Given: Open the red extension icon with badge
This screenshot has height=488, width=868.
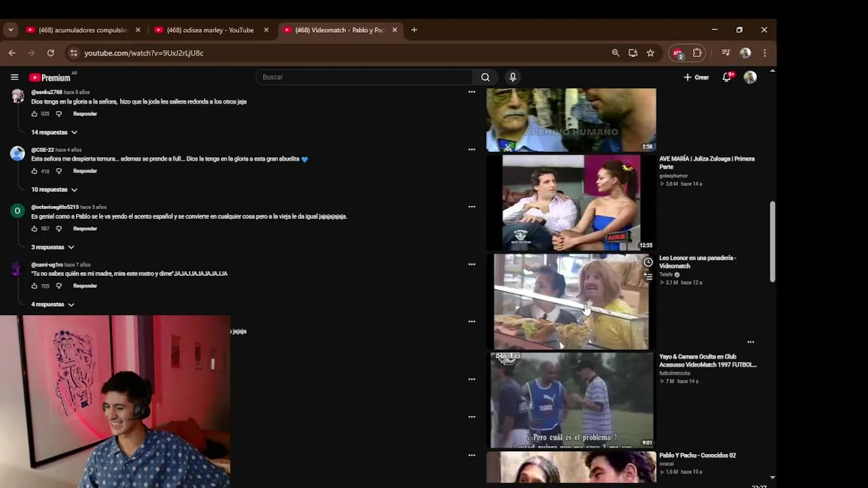Looking at the screenshot, I should (677, 53).
